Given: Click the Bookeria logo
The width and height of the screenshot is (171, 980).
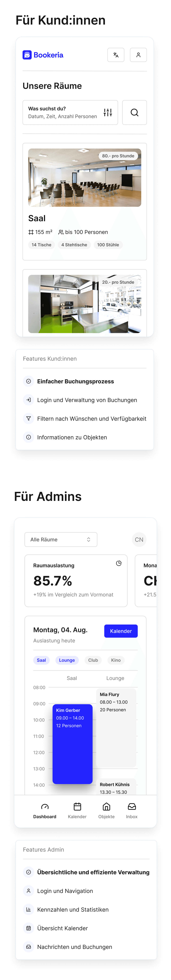Looking at the screenshot, I should (43, 55).
